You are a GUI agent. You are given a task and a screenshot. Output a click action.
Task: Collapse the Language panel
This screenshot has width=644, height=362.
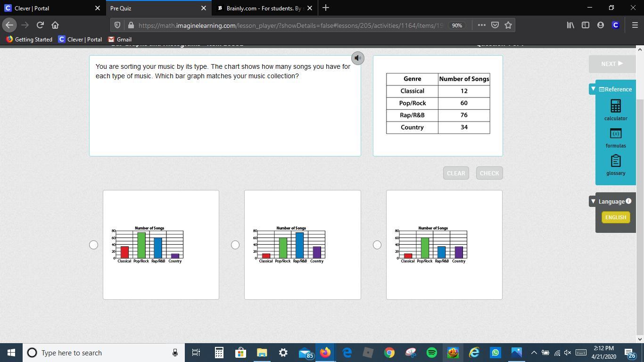click(593, 201)
